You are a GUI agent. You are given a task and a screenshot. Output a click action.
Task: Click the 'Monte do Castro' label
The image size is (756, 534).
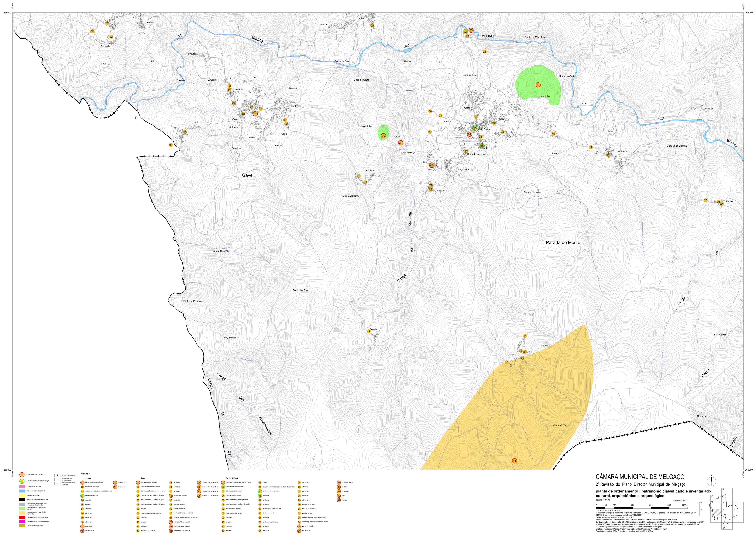[567, 76]
